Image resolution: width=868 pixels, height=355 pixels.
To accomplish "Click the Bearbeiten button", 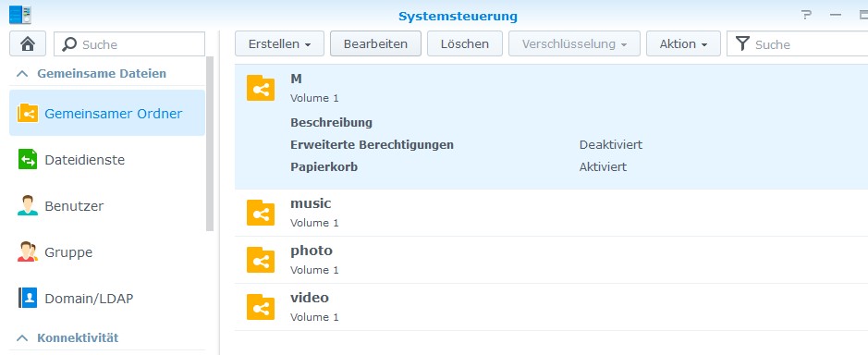I will (x=375, y=43).
